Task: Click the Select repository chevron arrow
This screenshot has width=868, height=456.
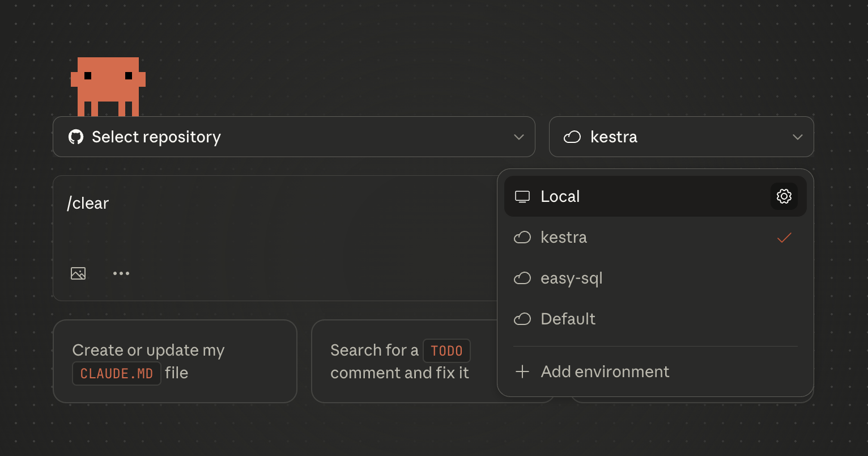Action: coord(518,137)
